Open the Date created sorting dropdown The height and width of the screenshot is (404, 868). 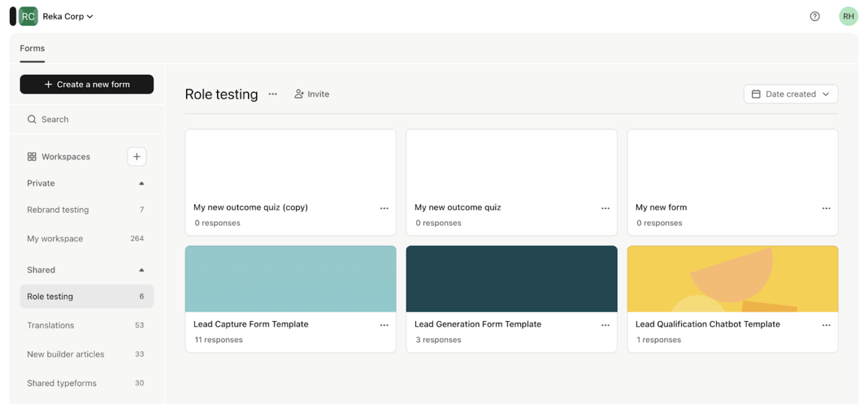pyautogui.click(x=790, y=94)
